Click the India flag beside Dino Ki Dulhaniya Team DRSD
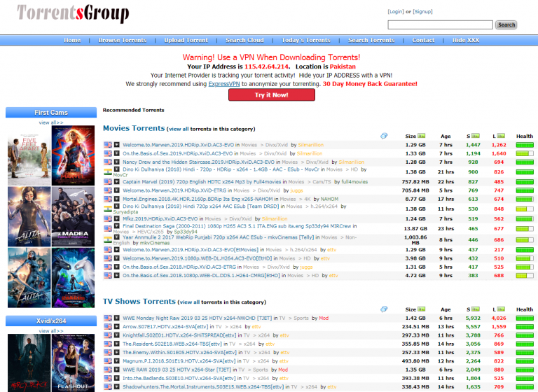 coord(108,209)
